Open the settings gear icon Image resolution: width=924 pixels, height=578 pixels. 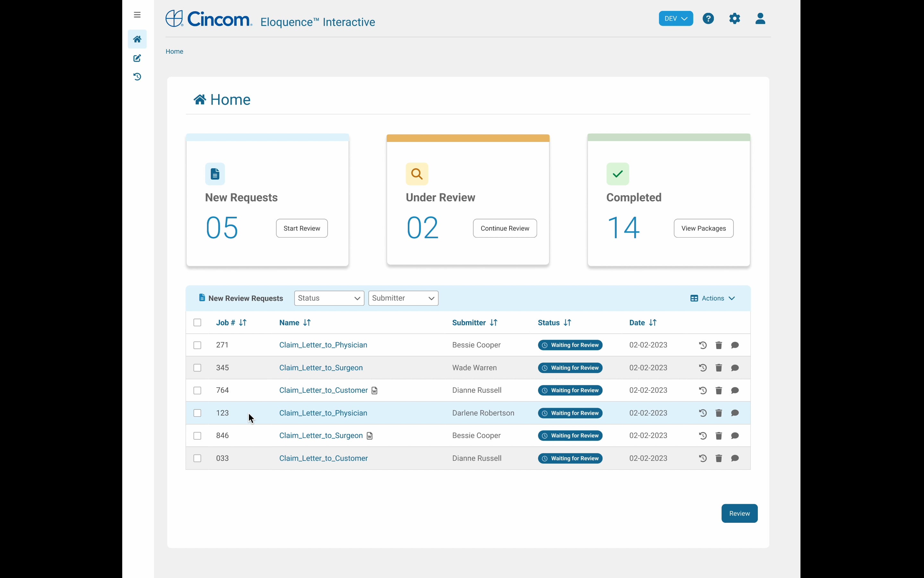point(735,18)
